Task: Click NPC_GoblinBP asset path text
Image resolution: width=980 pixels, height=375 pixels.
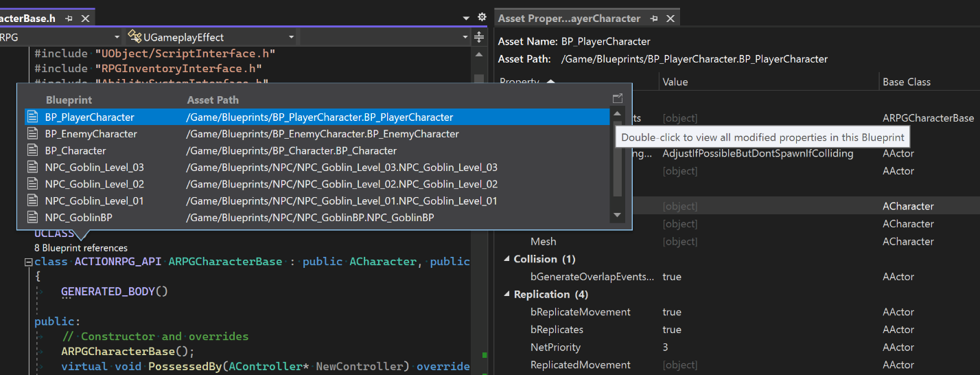Action: [x=310, y=218]
